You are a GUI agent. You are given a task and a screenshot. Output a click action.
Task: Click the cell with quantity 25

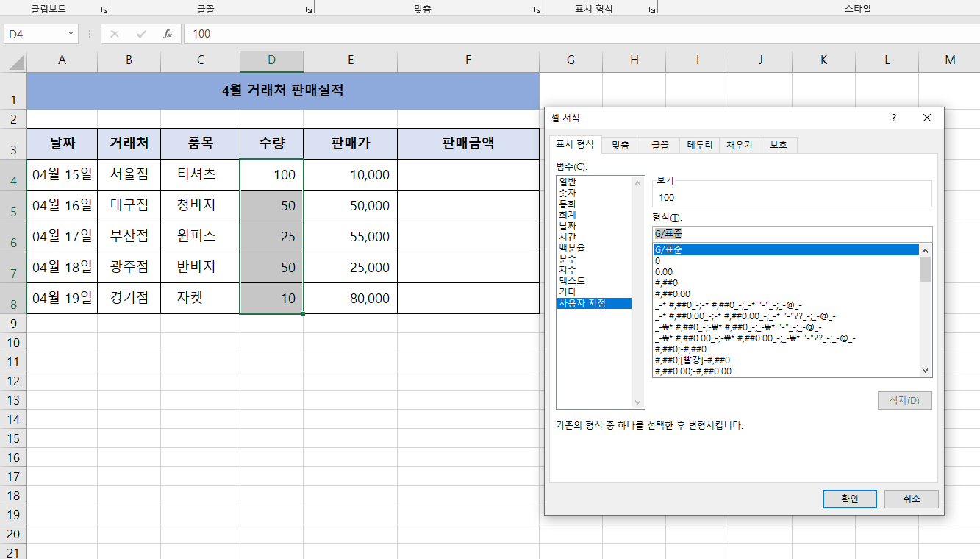pyautogui.click(x=271, y=237)
